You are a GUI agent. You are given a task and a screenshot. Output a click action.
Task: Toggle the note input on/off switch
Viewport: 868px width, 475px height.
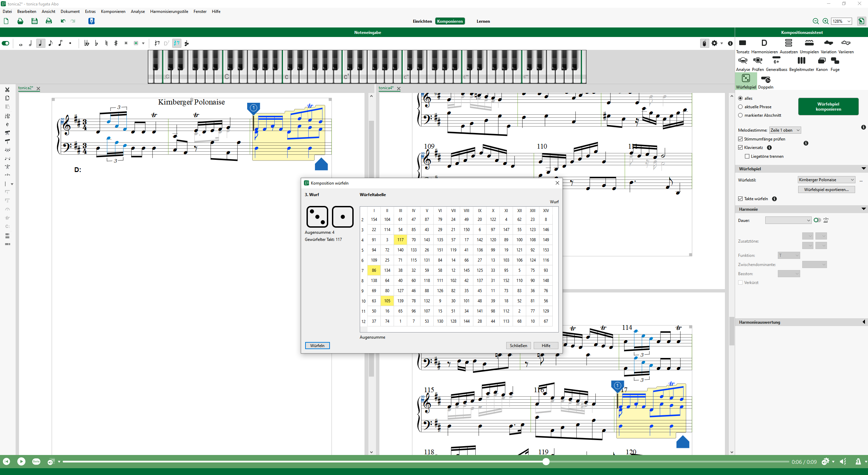6,43
